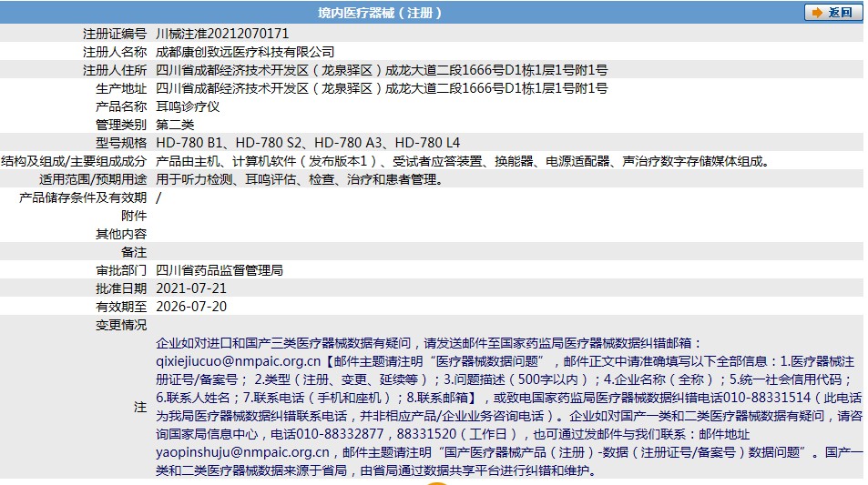Image resolution: width=868 pixels, height=485 pixels.
Task: Select management class 第二类
Action: click(x=175, y=125)
